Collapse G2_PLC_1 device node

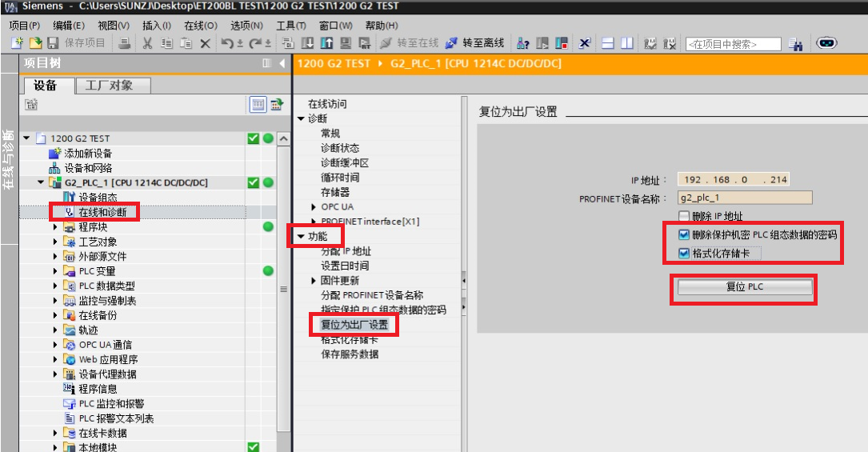(41, 182)
